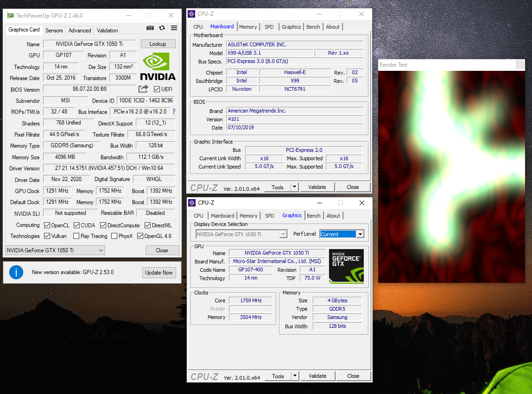Select the GPU-Z Graphics Card tab
The image size is (532, 394).
pyautogui.click(x=24, y=30)
